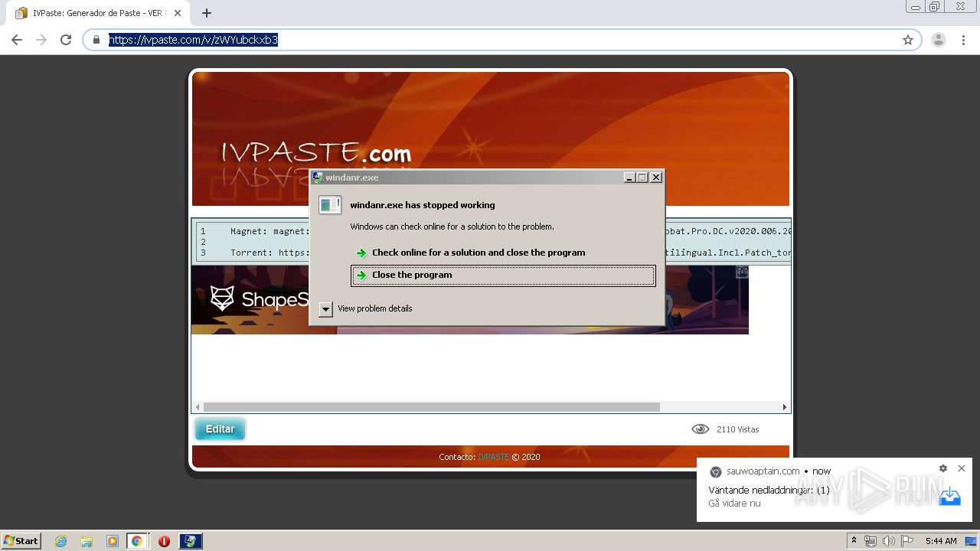Dismiss the sauwoaptain.com notification

point(962,468)
